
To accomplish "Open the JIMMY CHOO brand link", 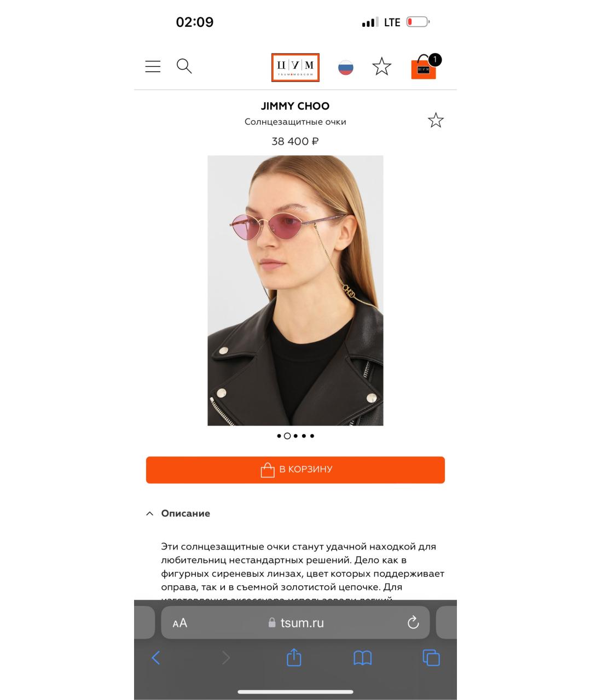I will click(x=295, y=106).
